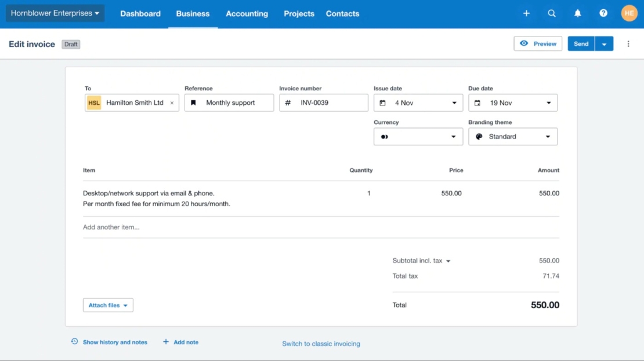Open the quick-create plus icon

pyautogui.click(x=526, y=12)
